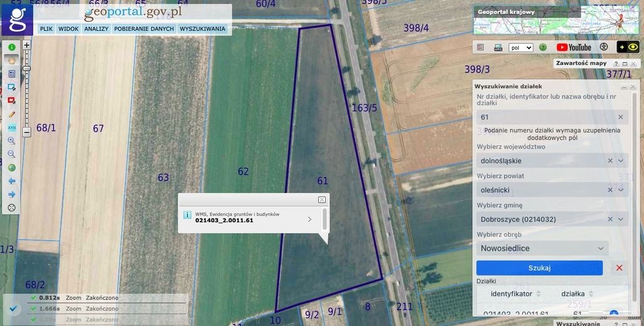Screen dimensions: 644x326
Task: Open the WIDOK menu
Action: coord(69,29)
